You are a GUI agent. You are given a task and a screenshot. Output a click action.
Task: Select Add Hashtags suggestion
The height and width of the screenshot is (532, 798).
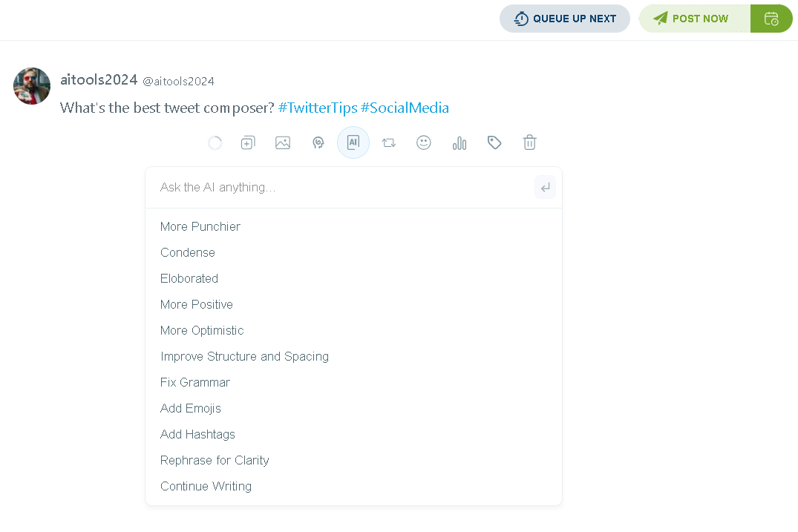click(197, 434)
